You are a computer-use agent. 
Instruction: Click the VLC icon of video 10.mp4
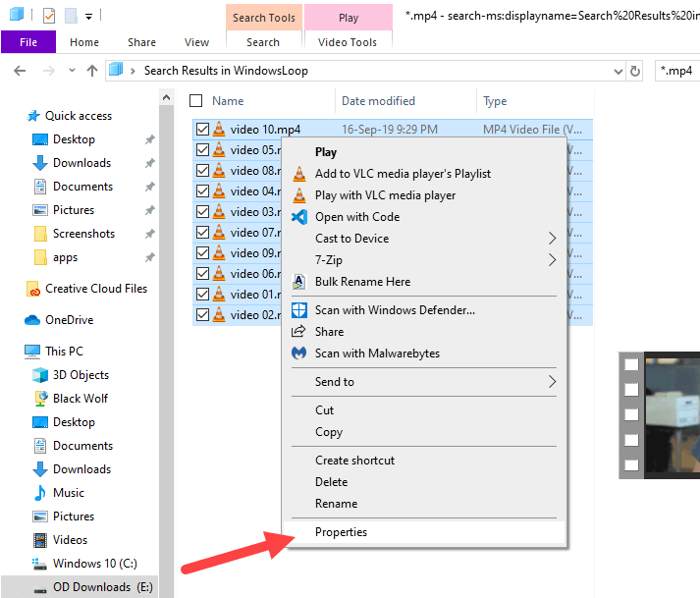[x=219, y=129]
